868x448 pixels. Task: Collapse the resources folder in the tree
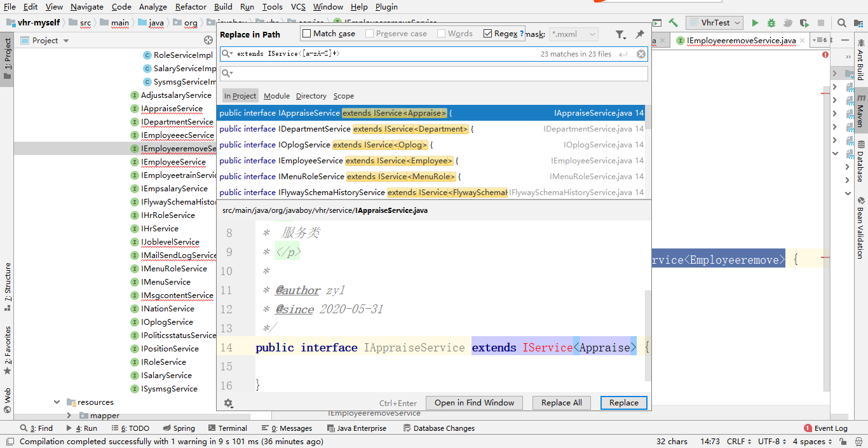[x=57, y=402]
